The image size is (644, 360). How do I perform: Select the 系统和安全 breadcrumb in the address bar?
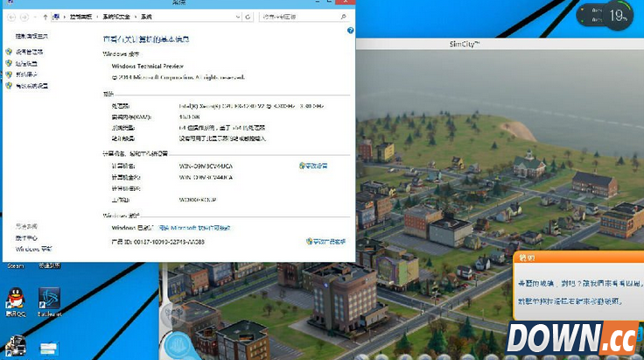pyautogui.click(x=116, y=17)
